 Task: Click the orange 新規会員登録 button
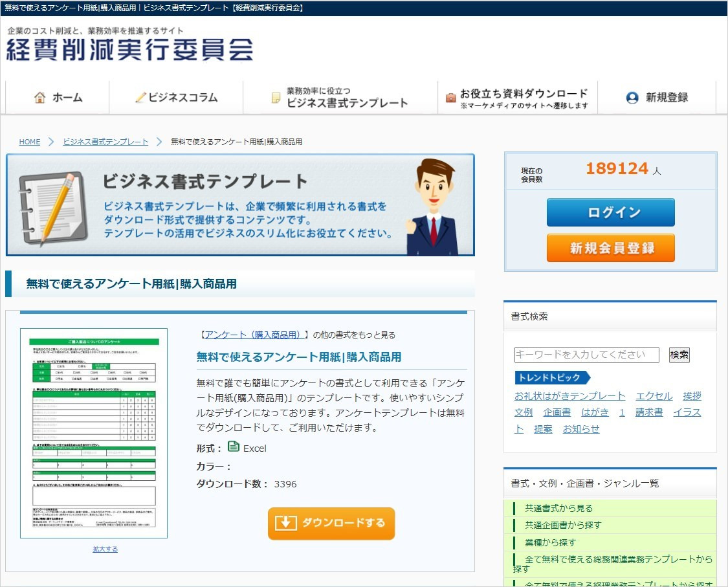[610, 247]
